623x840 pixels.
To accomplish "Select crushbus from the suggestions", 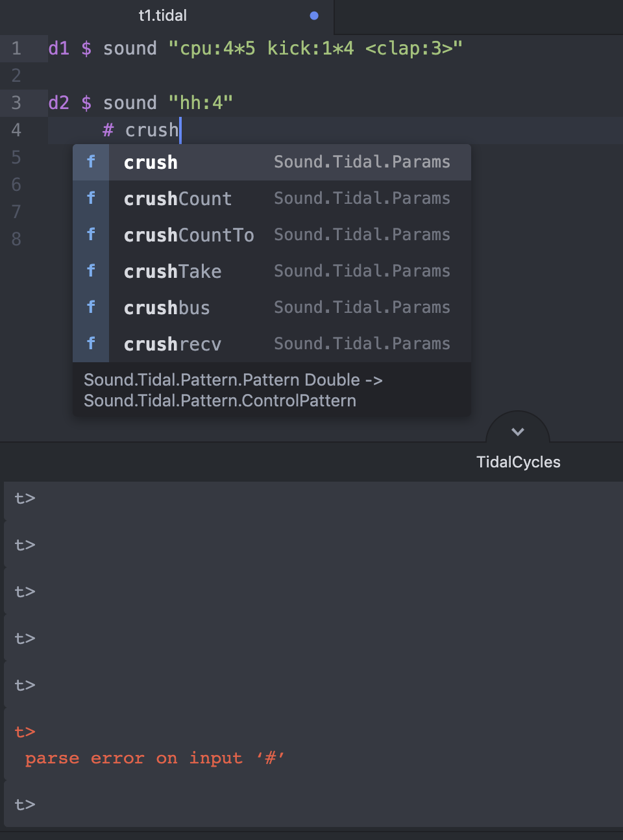I will 167,308.
